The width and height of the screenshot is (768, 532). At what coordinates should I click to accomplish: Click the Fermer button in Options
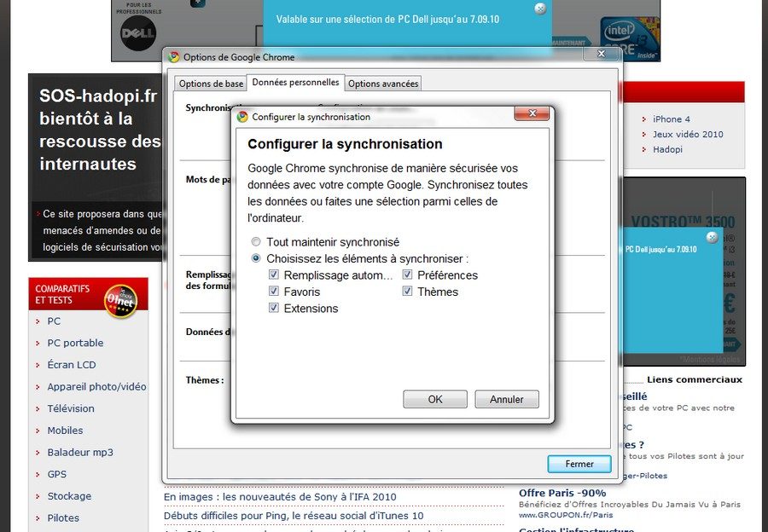pyautogui.click(x=579, y=464)
